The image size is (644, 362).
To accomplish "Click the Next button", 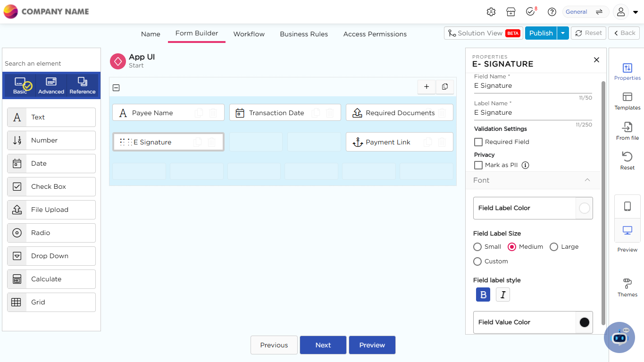I will coord(323,345).
